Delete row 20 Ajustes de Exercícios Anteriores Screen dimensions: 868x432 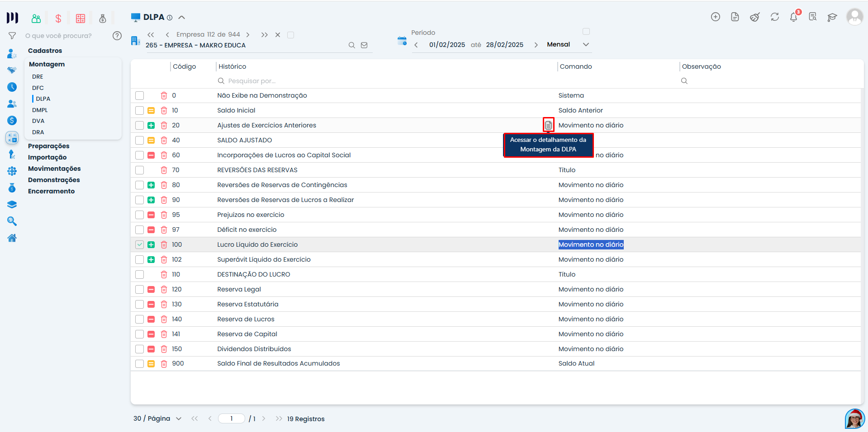(x=164, y=125)
